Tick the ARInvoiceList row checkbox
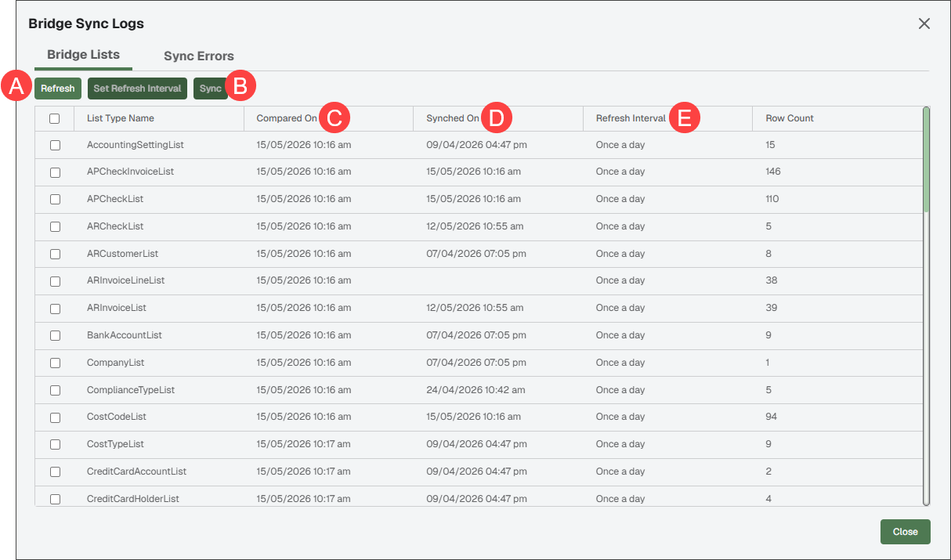This screenshot has width=951, height=560. pyautogui.click(x=55, y=308)
